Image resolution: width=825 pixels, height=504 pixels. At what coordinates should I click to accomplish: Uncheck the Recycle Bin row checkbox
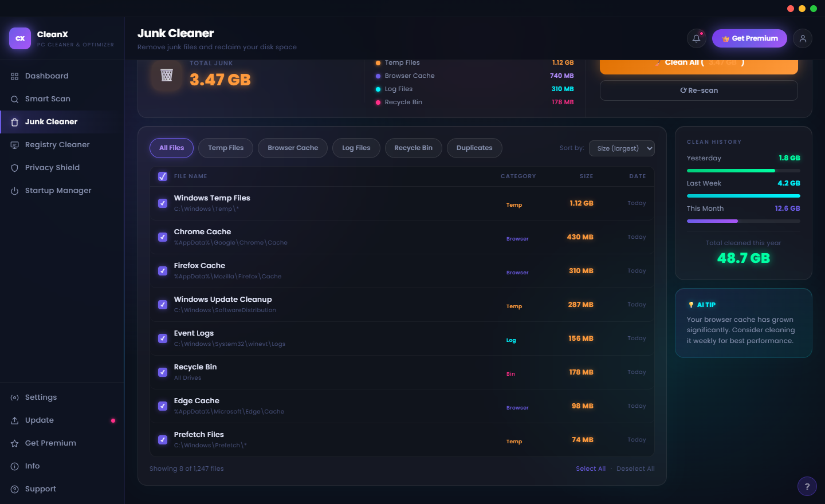(x=163, y=372)
